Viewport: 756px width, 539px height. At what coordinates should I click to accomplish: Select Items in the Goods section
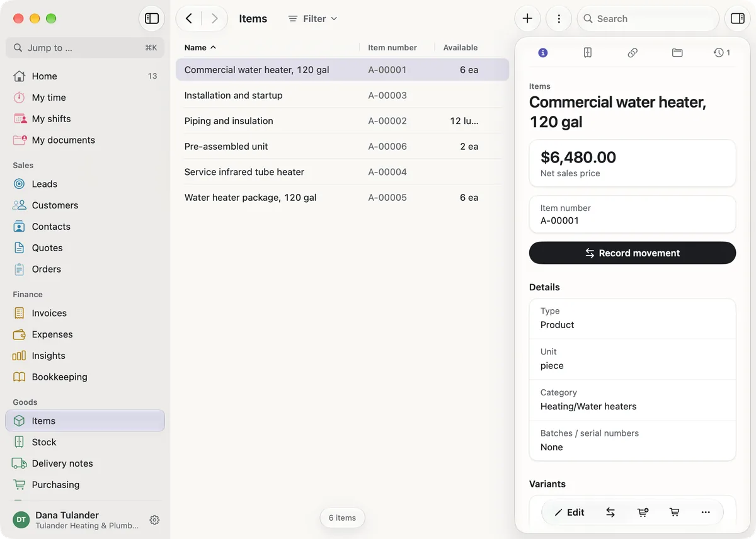tap(85, 421)
